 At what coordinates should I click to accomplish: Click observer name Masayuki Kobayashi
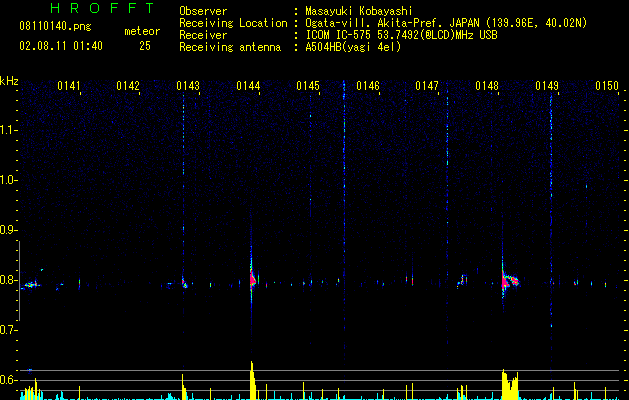pos(359,11)
